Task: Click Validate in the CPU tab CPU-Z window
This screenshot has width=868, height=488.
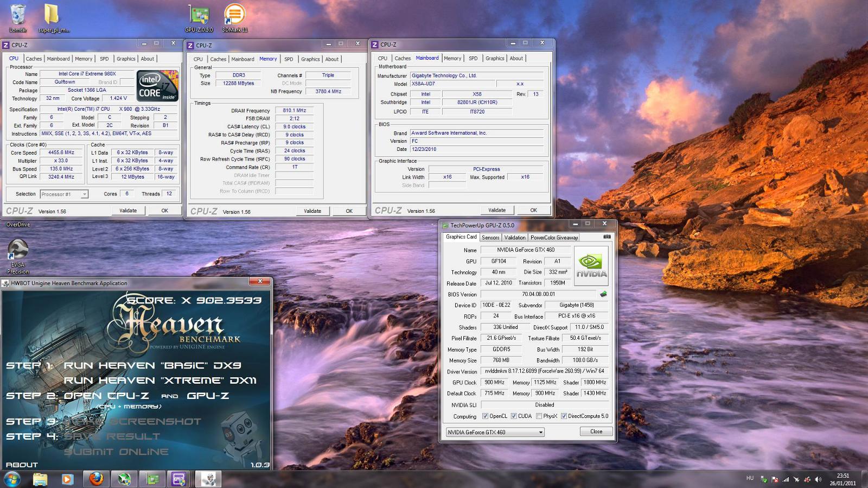Action: pyautogui.click(x=128, y=211)
